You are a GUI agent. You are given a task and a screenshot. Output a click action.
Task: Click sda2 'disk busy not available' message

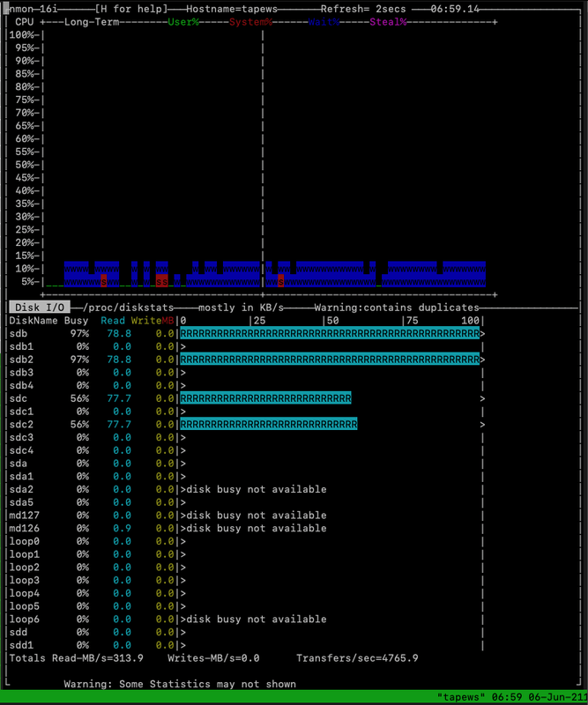point(257,489)
